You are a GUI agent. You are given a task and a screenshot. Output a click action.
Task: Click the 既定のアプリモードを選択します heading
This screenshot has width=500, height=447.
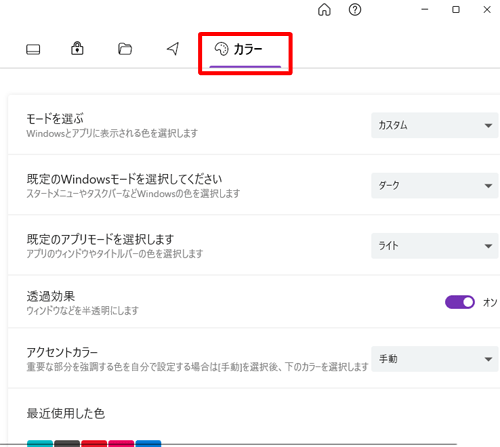click(x=100, y=239)
